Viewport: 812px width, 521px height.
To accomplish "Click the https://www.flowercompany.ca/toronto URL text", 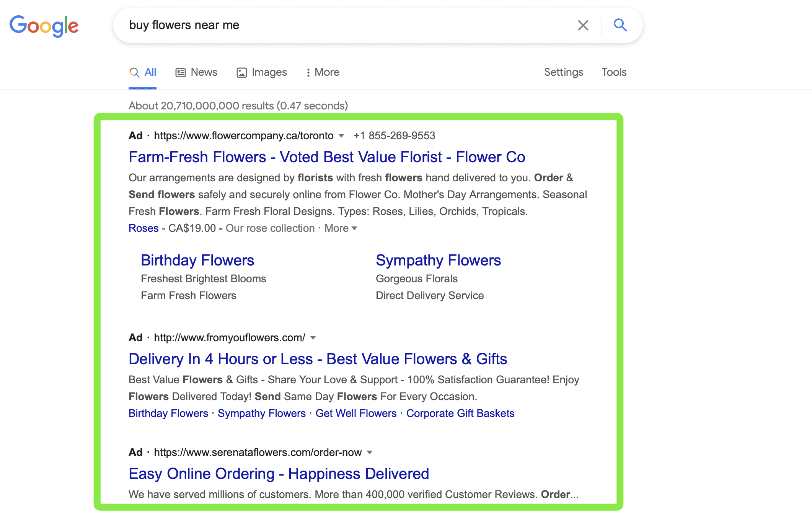I will 244,136.
